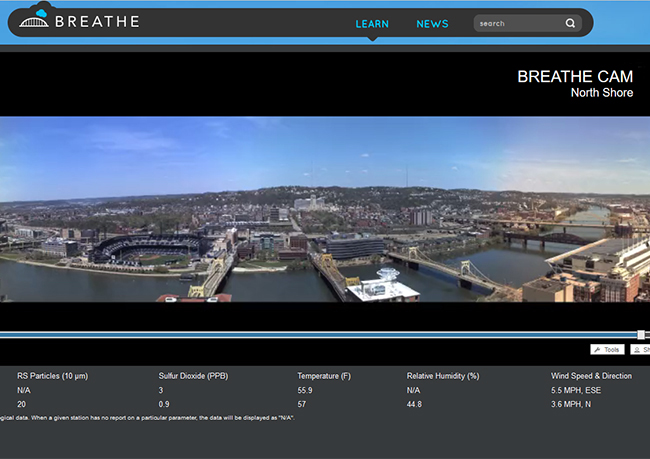Click the Wind Speed & Direction column header
The width and height of the screenshot is (650, 459).
(591, 376)
